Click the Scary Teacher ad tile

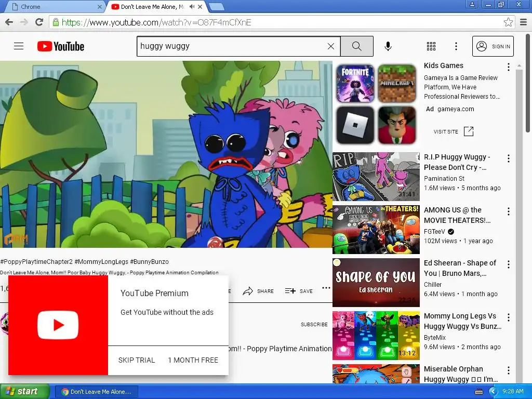(x=397, y=125)
